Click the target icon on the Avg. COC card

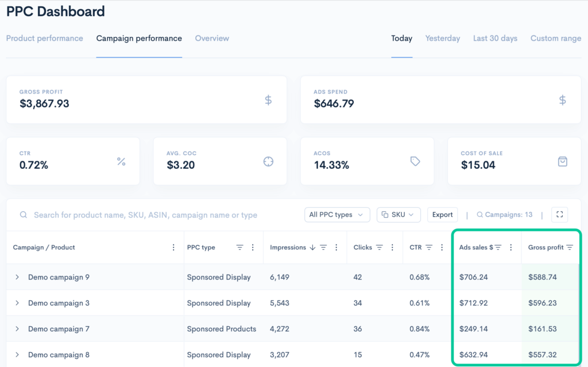click(268, 161)
